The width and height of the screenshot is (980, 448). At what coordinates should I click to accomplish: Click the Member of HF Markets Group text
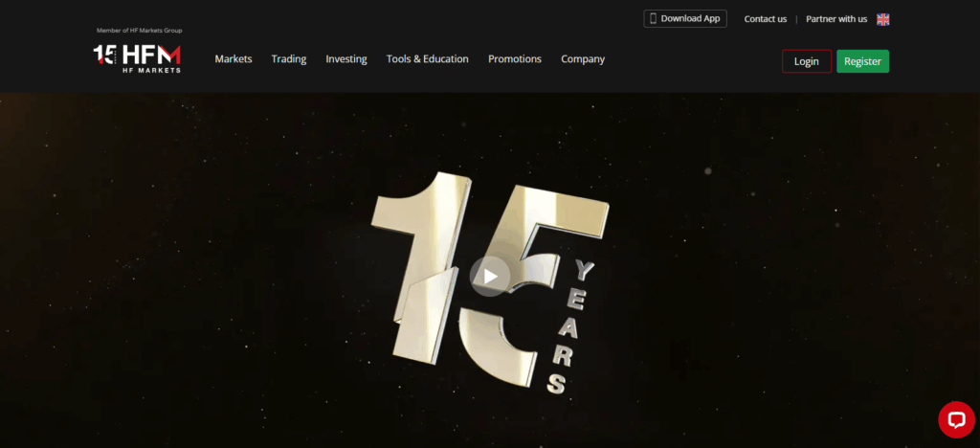pyautogui.click(x=139, y=31)
